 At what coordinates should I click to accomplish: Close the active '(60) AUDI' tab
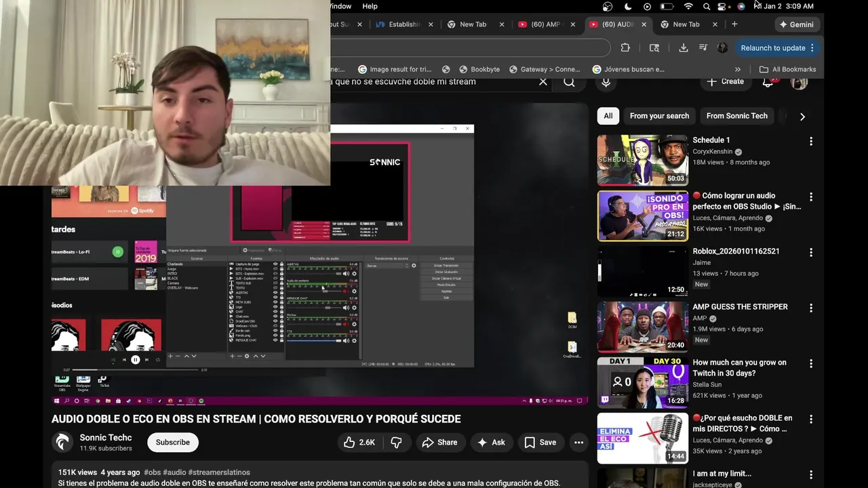644,24
